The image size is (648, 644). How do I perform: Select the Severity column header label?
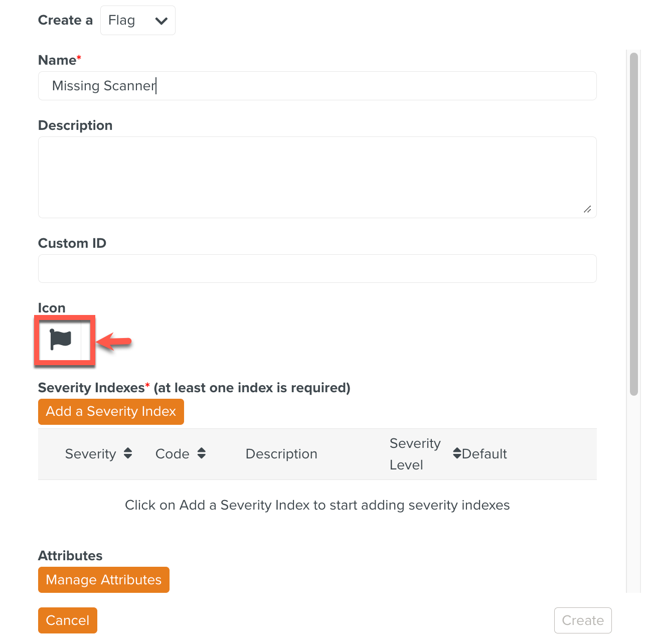[x=90, y=454]
